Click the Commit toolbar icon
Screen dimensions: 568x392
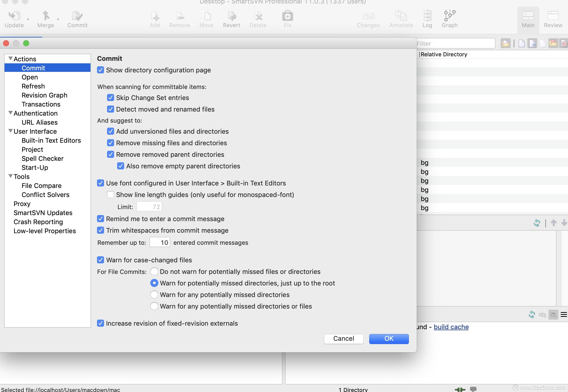pos(77,16)
